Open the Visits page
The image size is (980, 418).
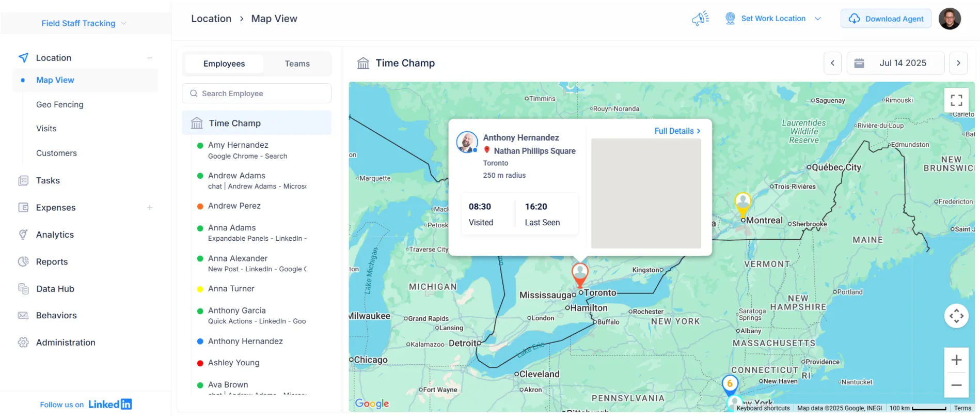(x=46, y=129)
